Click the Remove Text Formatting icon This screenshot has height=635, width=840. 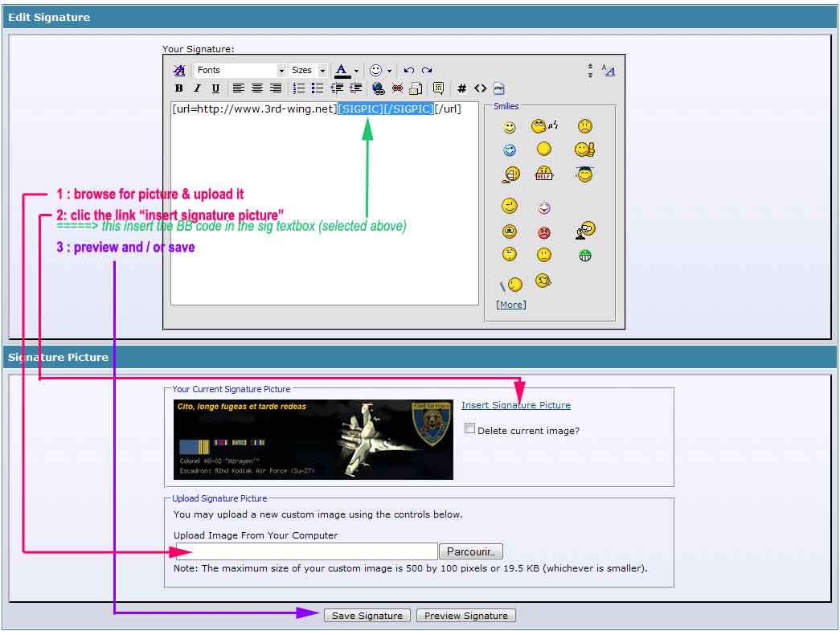(179, 70)
